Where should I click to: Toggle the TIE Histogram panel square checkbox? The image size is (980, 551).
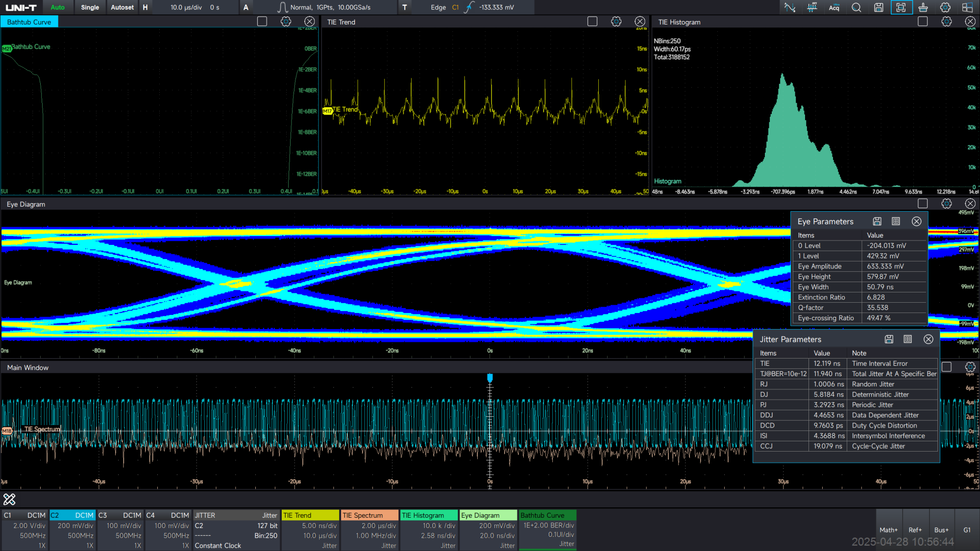(923, 22)
